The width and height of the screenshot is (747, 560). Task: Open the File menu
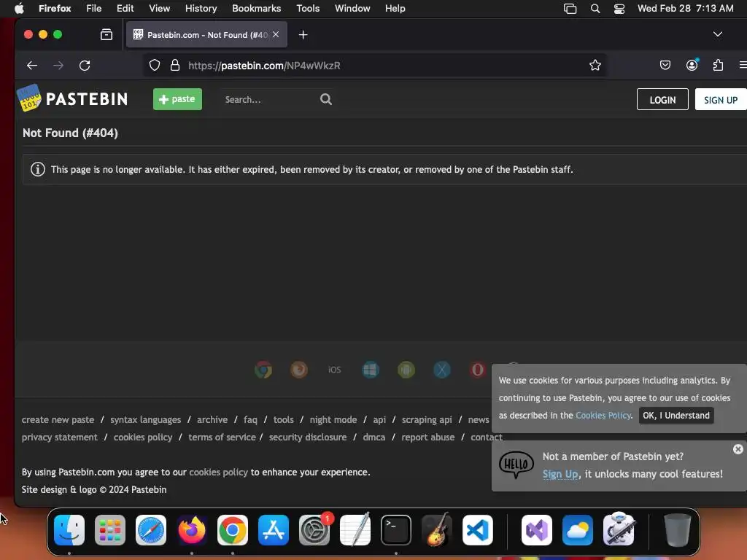click(94, 8)
